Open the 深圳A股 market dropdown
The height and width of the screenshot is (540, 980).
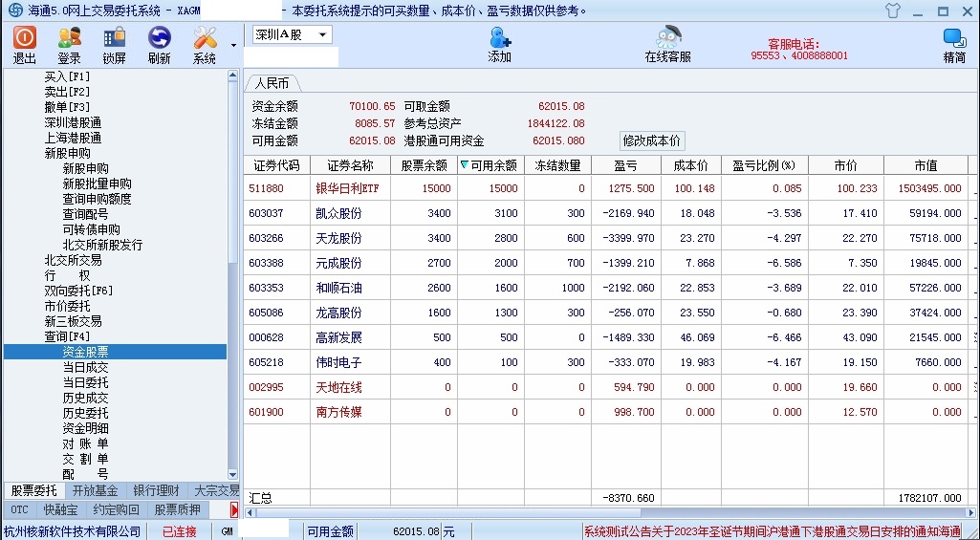292,35
